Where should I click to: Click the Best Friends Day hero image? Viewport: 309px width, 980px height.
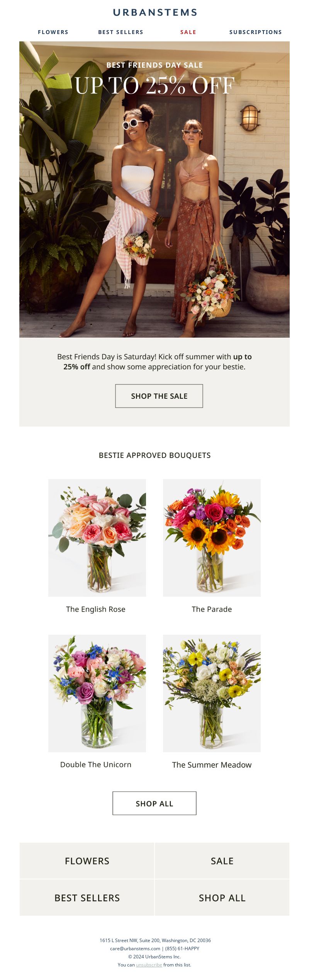(x=154, y=190)
